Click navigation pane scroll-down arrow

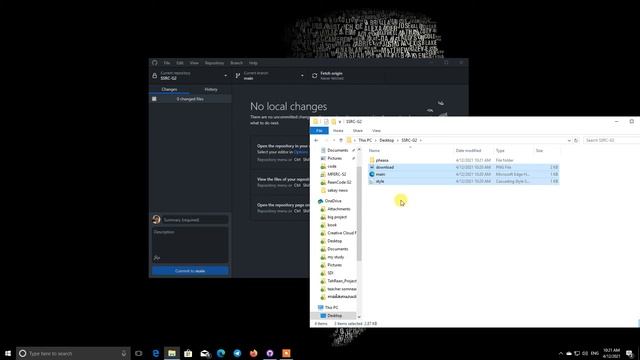tap(359, 317)
